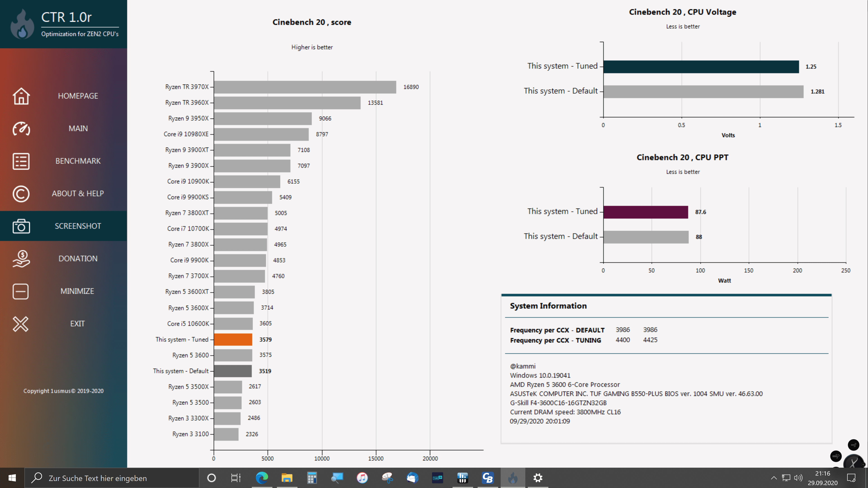
Task: Open the Calculator taskbar icon
Action: coord(312,478)
